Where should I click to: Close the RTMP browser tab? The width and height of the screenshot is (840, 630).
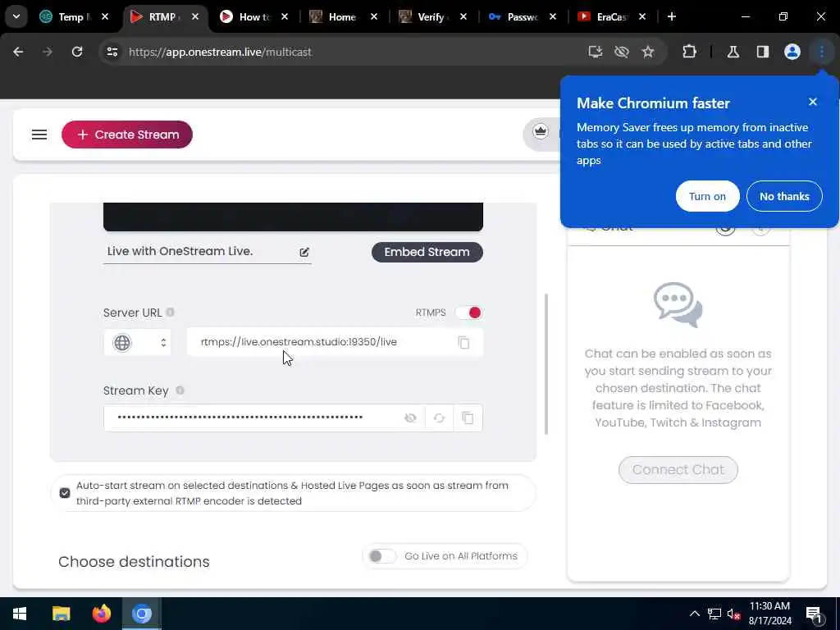pos(195,16)
